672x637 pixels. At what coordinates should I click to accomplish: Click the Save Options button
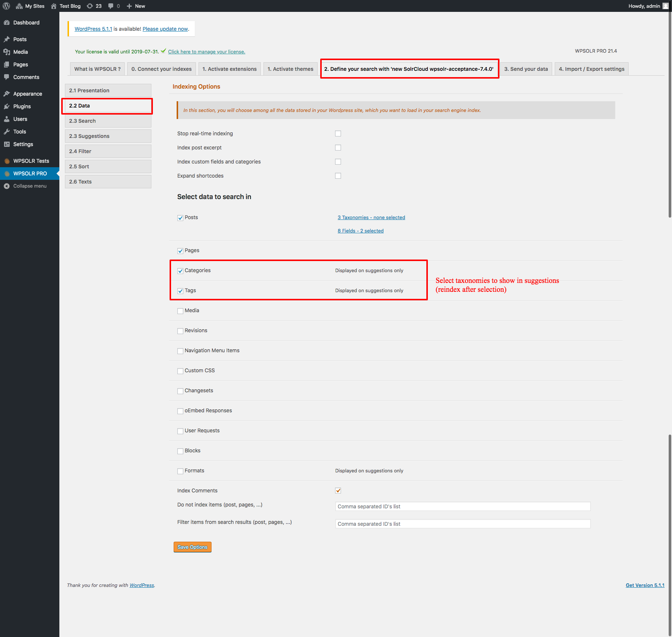[192, 547]
